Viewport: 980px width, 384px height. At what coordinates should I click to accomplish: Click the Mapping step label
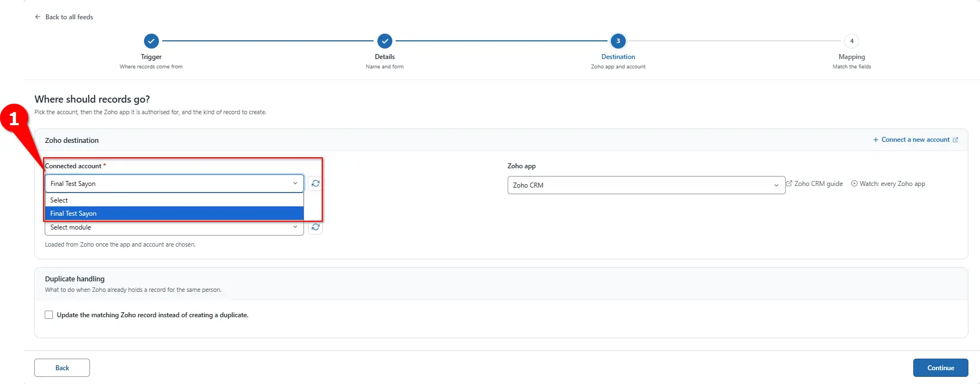click(851, 57)
